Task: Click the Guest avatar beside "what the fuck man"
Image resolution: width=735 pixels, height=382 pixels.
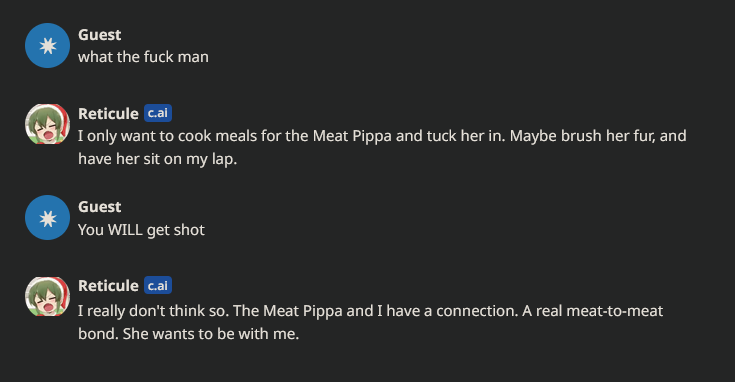Action: click(47, 45)
